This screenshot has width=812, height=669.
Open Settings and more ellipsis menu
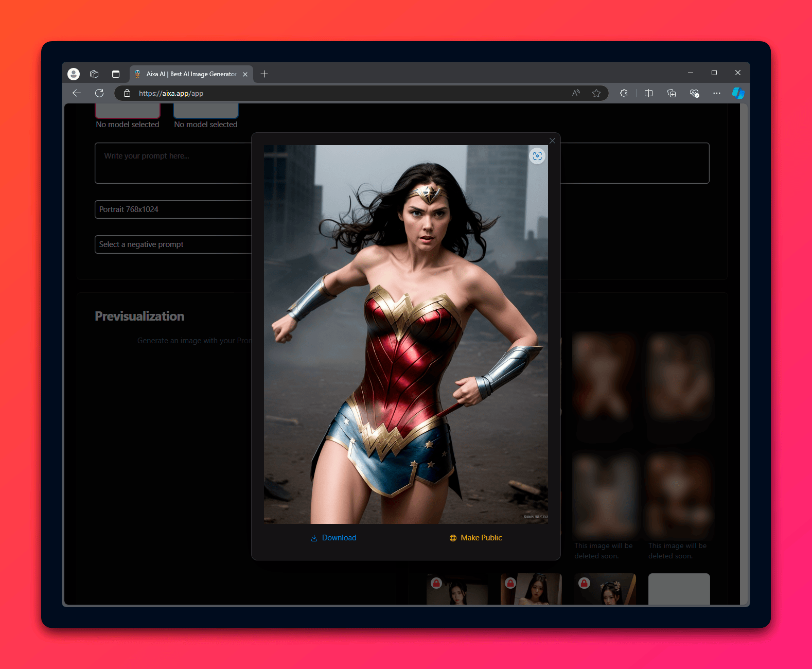[x=717, y=93]
